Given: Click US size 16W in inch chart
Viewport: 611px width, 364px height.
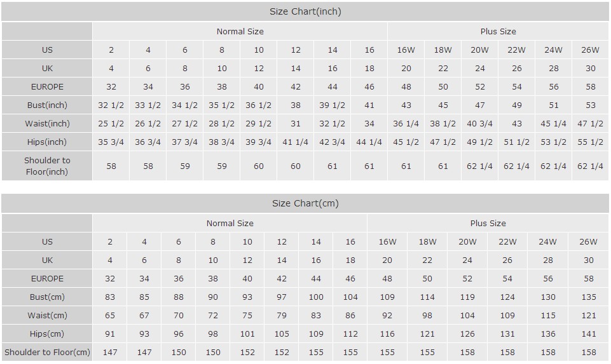Looking at the screenshot, I should 406,50.
